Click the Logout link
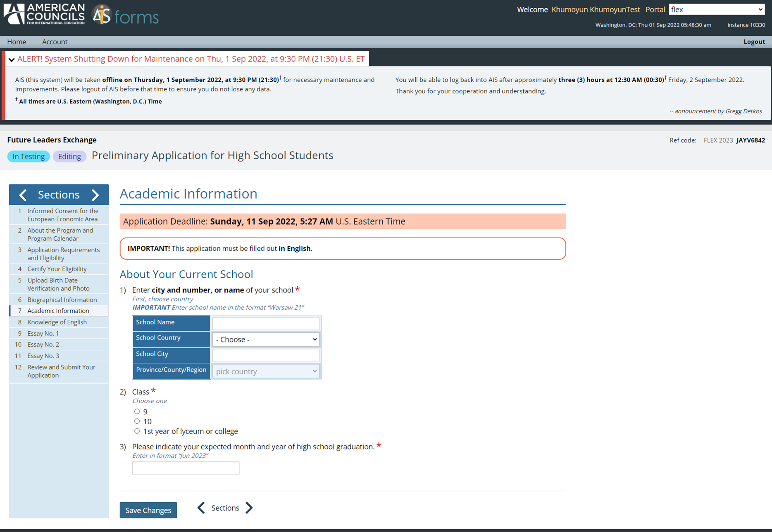Screen dimensions: 772x532 (754, 42)
